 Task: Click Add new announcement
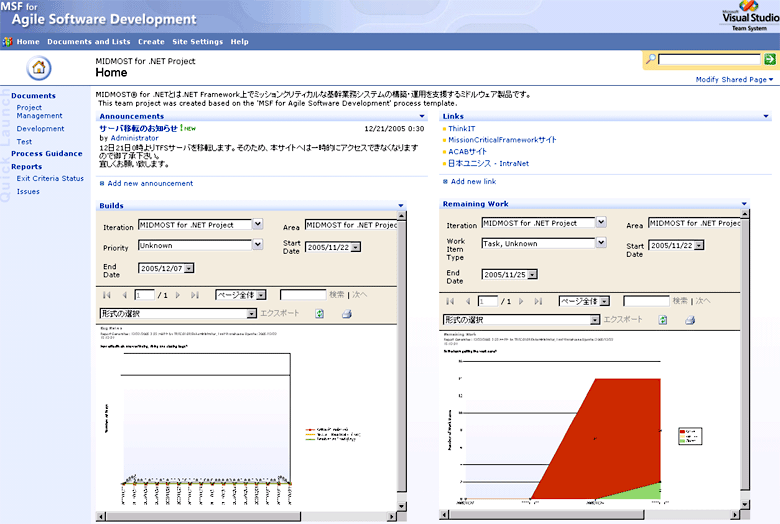[x=150, y=184]
